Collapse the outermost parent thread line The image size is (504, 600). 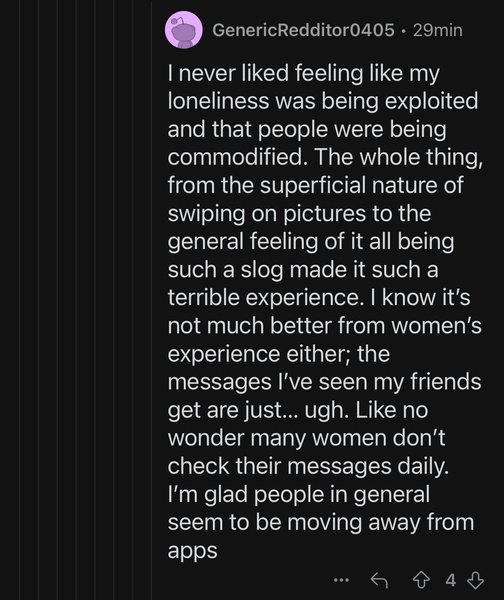(x=20, y=300)
